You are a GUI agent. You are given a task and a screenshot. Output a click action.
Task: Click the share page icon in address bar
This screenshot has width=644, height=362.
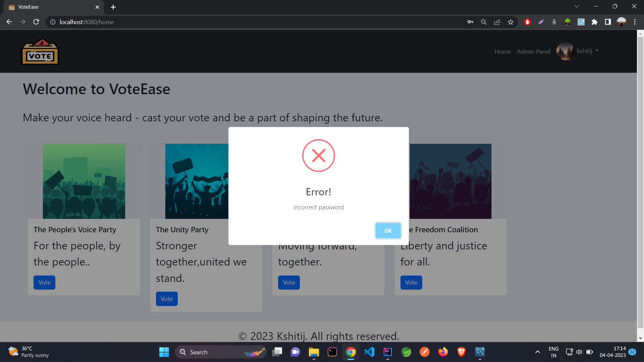click(497, 22)
